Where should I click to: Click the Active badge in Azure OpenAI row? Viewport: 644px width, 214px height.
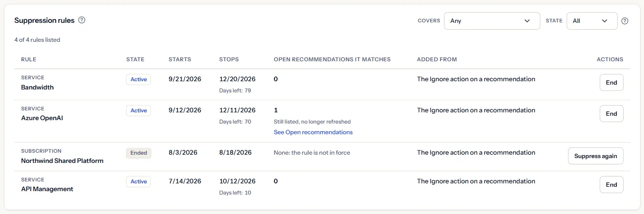click(138, 111)
